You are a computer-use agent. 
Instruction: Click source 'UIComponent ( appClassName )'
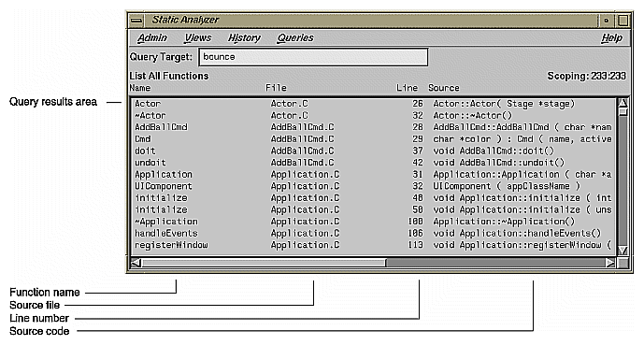point(507,186)
